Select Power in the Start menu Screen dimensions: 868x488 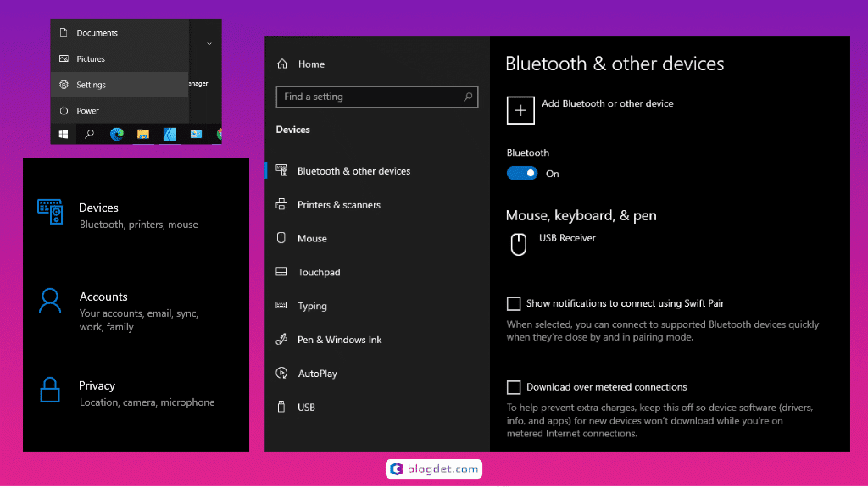(x=120, y=111)
